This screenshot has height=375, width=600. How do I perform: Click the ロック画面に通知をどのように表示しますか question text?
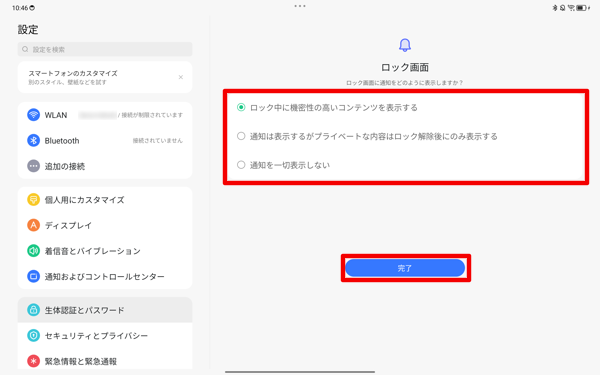tap(404, 83)
